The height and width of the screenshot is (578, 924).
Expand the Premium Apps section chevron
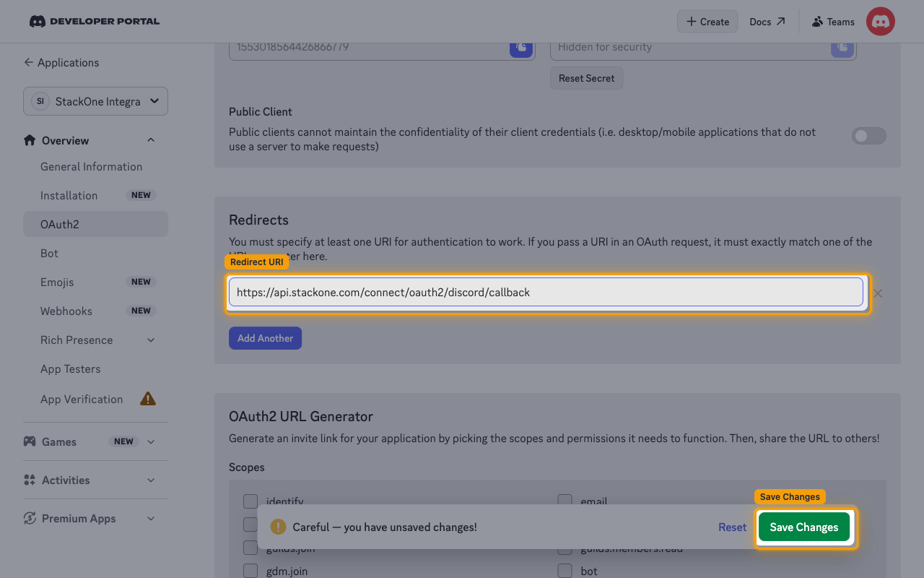151,518
